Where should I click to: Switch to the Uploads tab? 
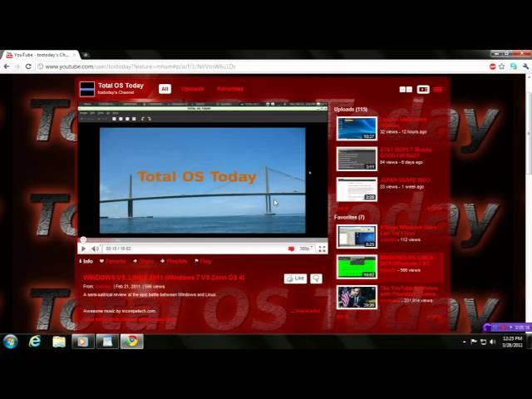pyautogui.click(x=192, y=89)
